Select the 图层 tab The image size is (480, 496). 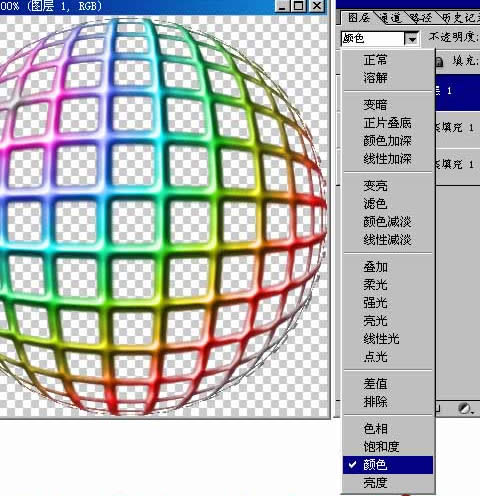[x=359, y=18]
